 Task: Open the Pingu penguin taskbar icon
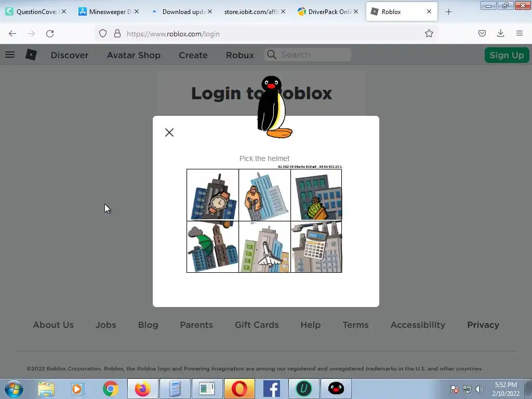click(x=336, y=389)
